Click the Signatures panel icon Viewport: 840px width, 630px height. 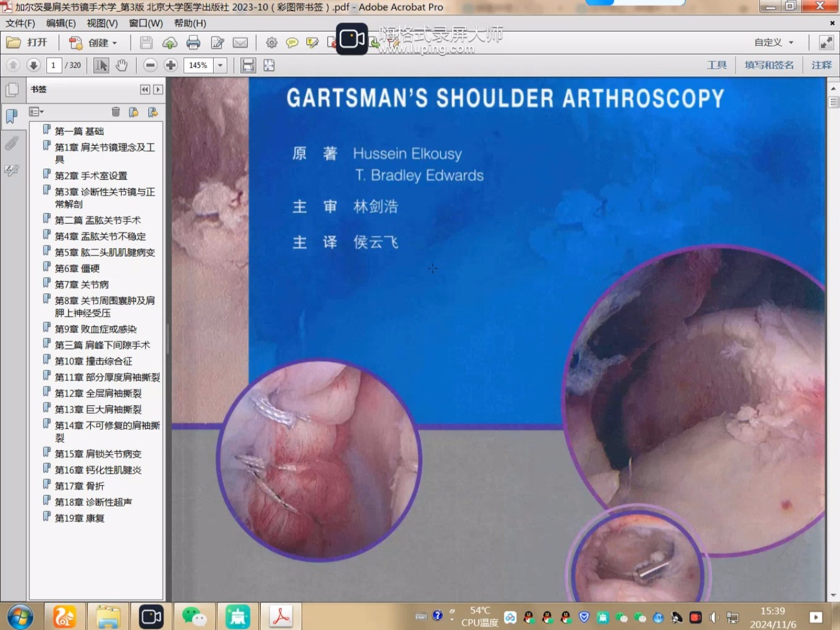pyautogui.click(x=12, y=170)
